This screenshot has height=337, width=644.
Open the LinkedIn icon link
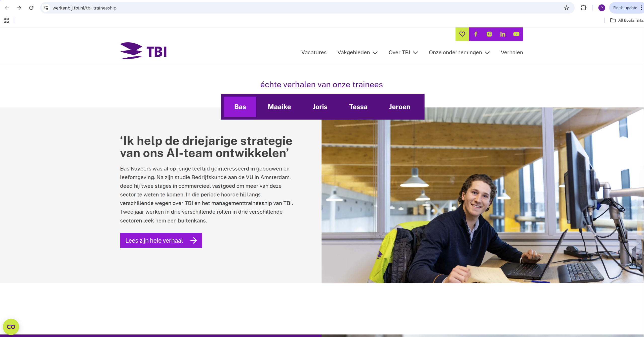[x=503, y=34]
